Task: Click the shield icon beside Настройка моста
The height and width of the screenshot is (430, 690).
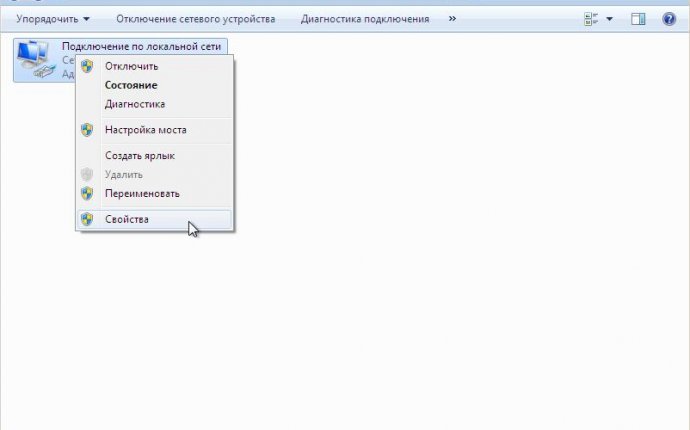Action: [87, 130]
